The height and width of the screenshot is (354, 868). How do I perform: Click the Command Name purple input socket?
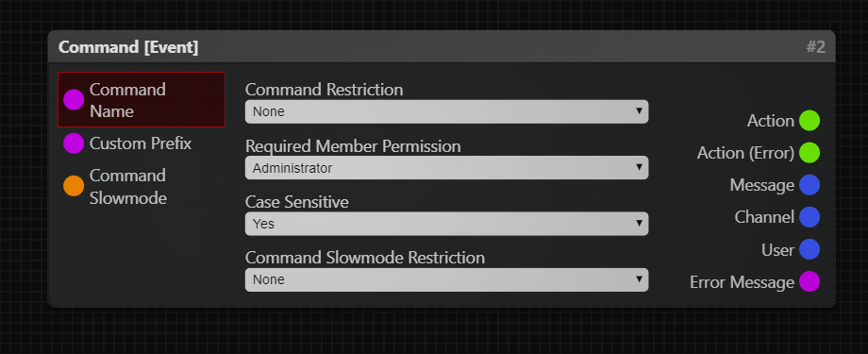tap(74, 100)
